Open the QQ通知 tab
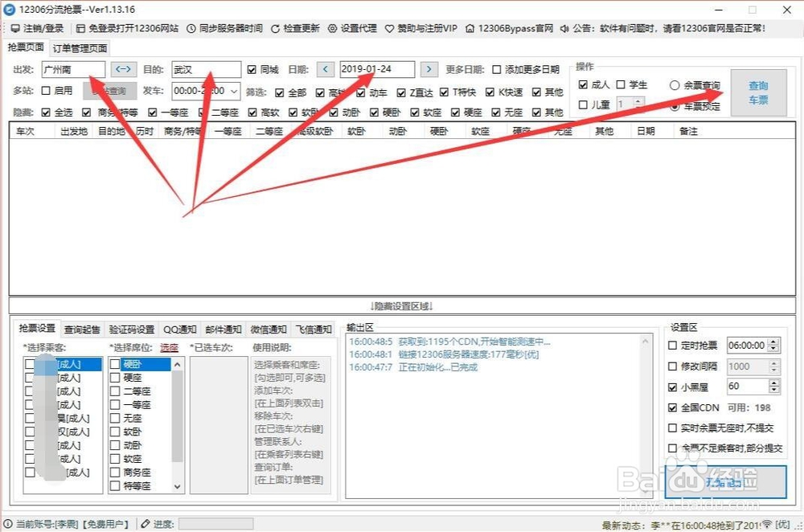The image size is (804, 532). tap(179, 329)
